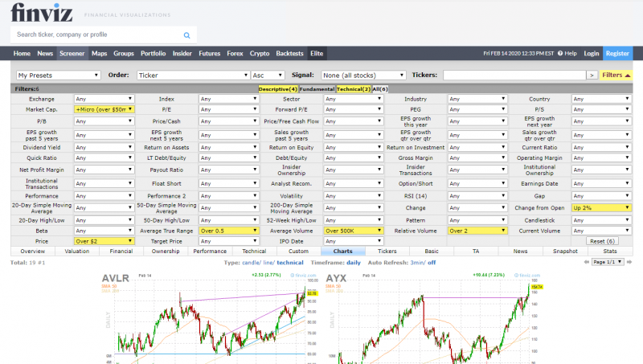643x364 pixels.
Task: Switch to the Performance view tab
Action: coord(210,252)
